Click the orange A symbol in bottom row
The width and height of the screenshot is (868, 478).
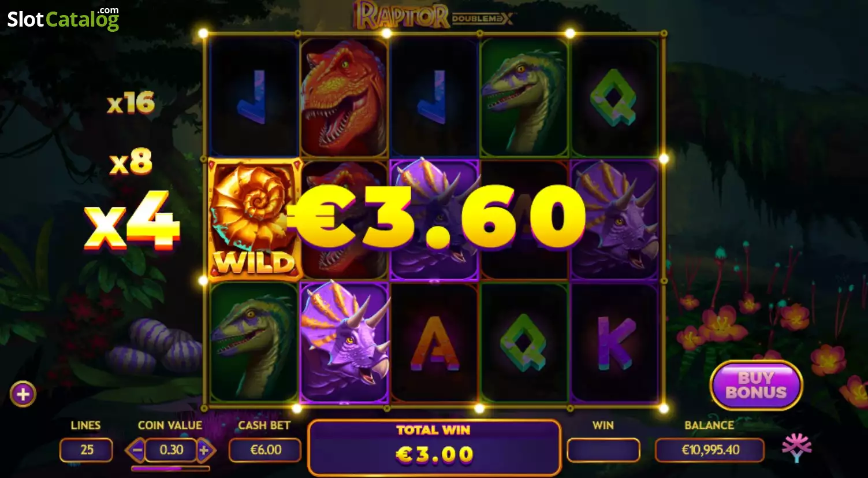pos(435,343)
